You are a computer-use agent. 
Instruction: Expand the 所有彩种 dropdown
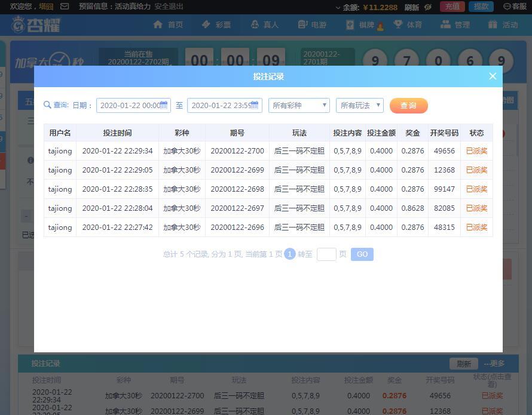coord(299,106)
